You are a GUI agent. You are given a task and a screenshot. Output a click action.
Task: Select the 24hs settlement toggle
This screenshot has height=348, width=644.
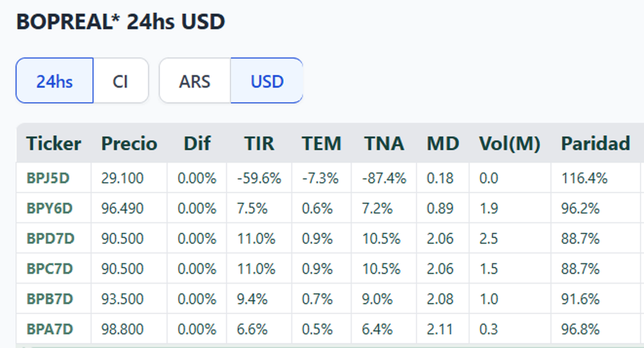coord(55,81)
